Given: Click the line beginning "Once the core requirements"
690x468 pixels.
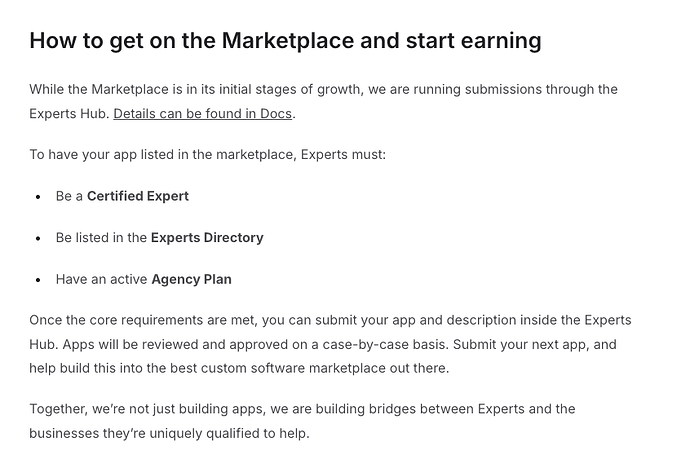Looking at the screenshot, I should (x=330, y=320).
